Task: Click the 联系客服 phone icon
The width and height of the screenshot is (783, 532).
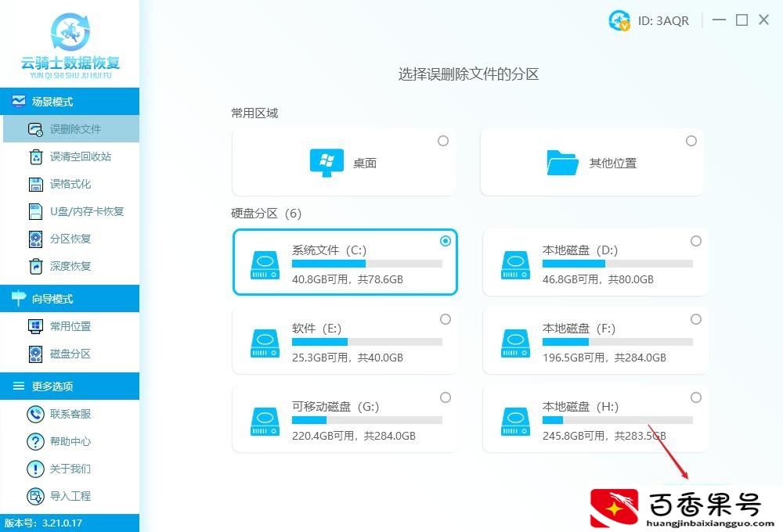Action: [x=35, y=414]
